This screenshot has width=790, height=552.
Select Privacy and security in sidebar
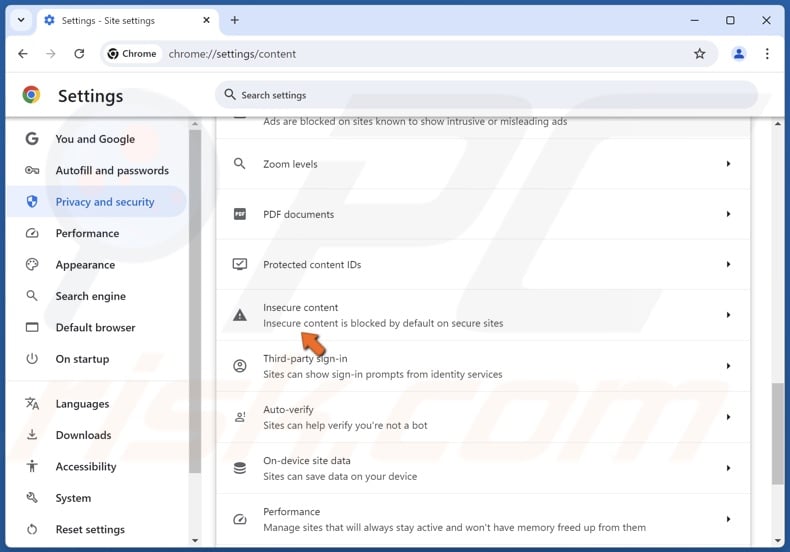tap(104, 202)
